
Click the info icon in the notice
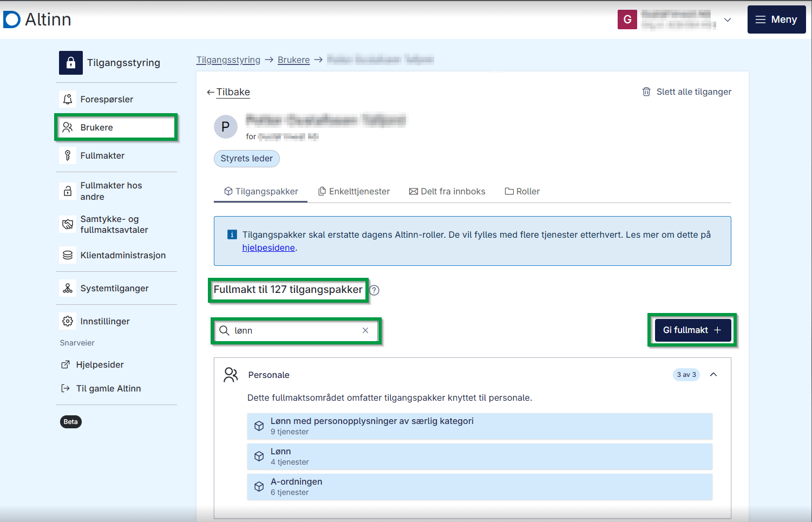tap(232, 234)
